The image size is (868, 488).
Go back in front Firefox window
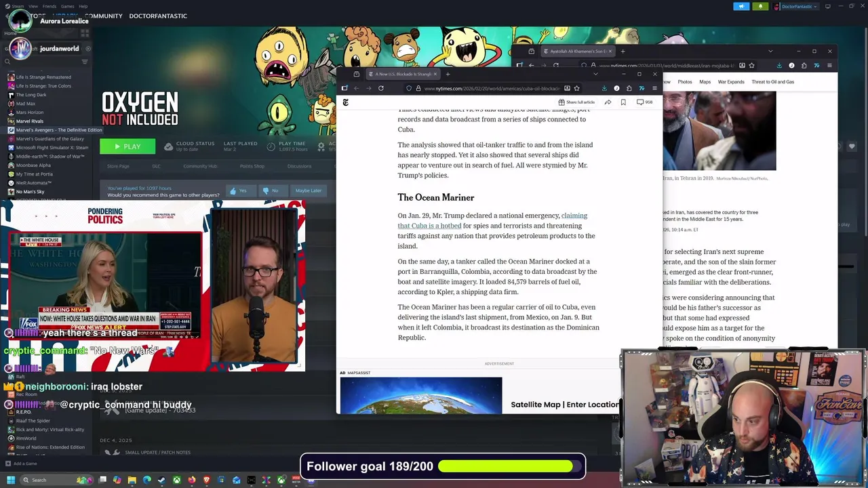[357, 88]
